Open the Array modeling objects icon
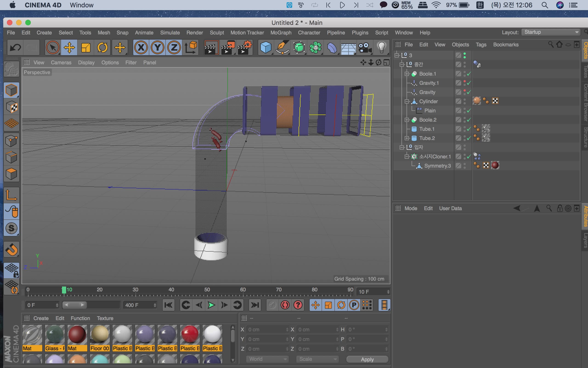Image resolution: width=588 pixels, height=368 pixels. pyautogui.click(x=316, y=47)
